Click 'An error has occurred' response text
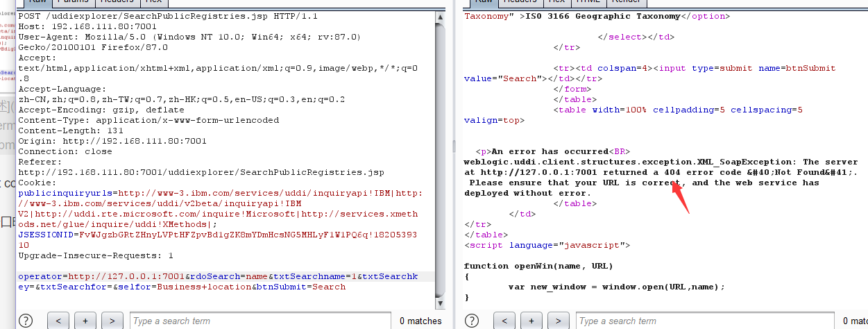Viewport: 868px width, 329px height. (550, 151)
